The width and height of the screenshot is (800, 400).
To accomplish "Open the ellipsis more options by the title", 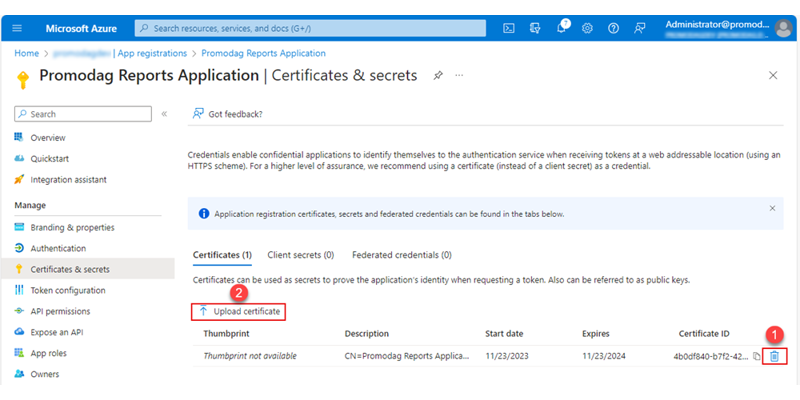I will [459, 76].
